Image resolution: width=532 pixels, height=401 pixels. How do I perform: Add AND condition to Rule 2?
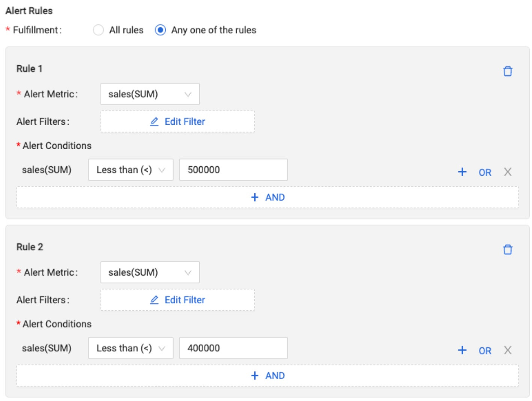(x=268, y=376)
